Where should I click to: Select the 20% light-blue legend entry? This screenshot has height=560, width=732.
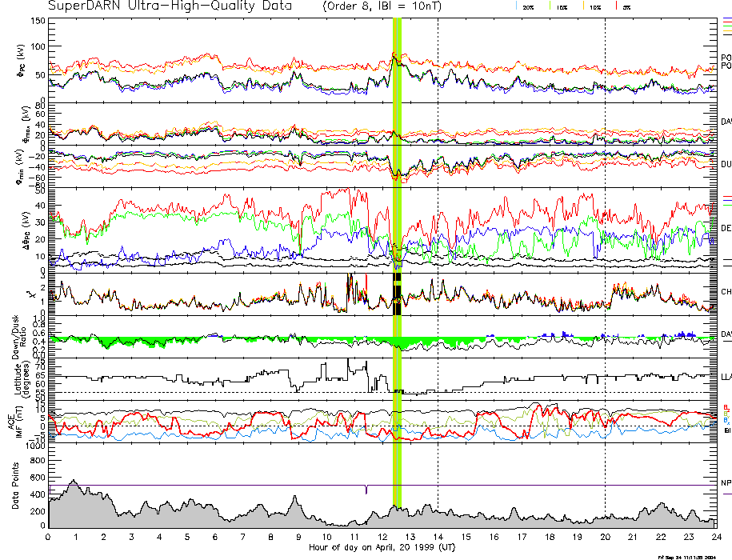pyautogui.click(x=525, y=6)
